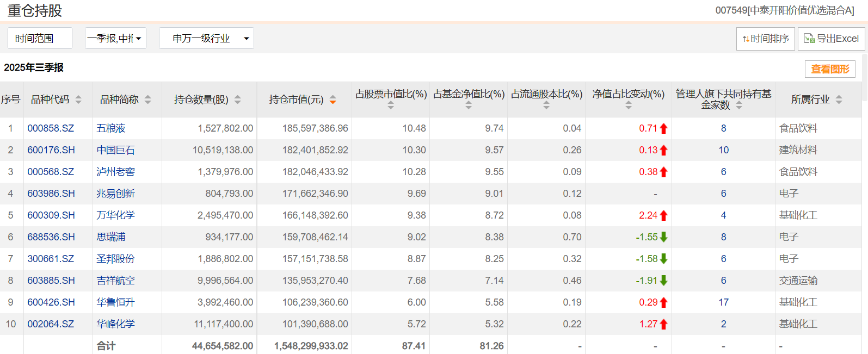Open 万华化学 stock name link
868x354 pixels.
(116, 215)
